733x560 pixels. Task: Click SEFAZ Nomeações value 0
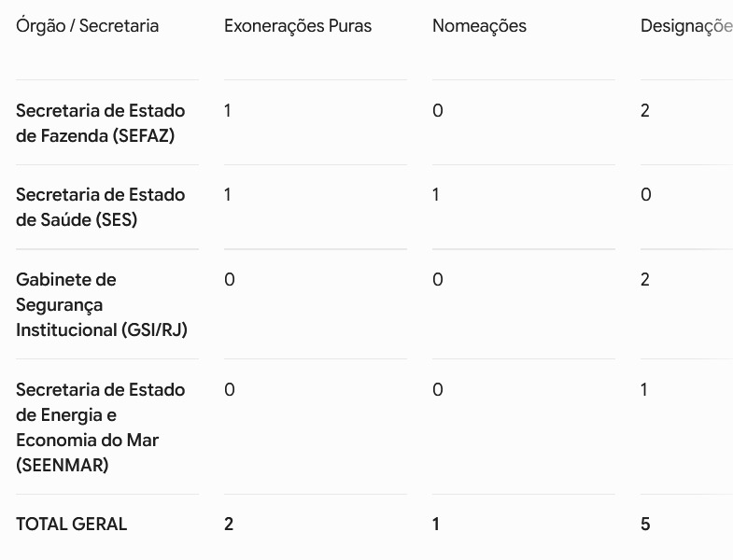(438, 111)
